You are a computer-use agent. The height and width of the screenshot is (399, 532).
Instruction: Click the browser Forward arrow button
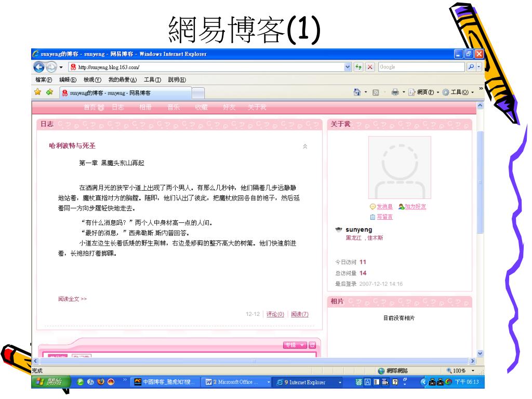51,67
